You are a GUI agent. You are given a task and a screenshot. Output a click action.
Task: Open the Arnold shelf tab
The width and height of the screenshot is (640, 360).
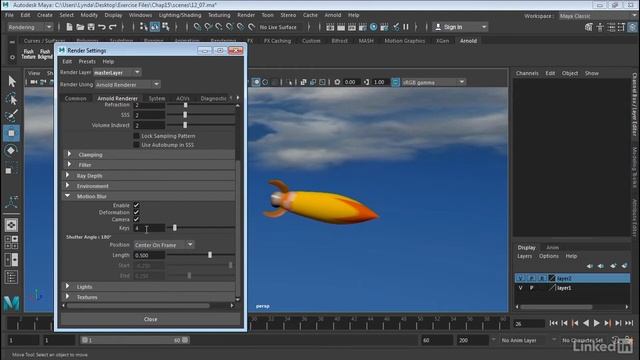tap(468, 41)
